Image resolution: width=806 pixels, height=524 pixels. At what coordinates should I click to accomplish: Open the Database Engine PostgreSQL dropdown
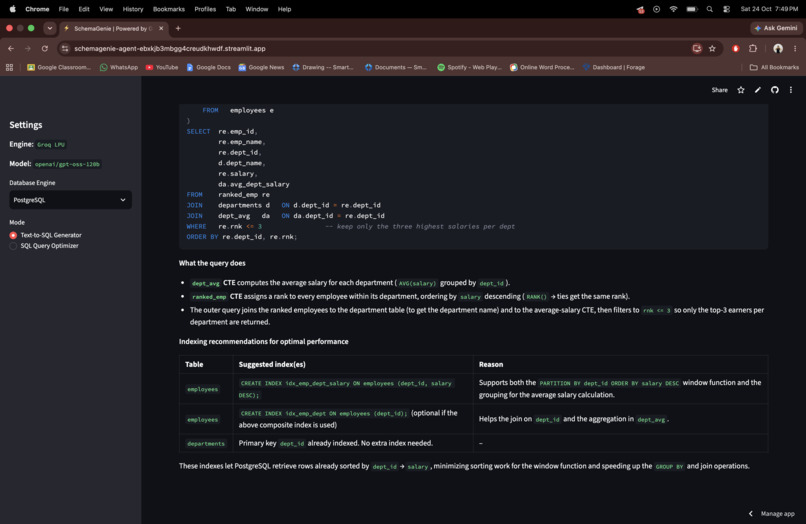tap(70, 200)
